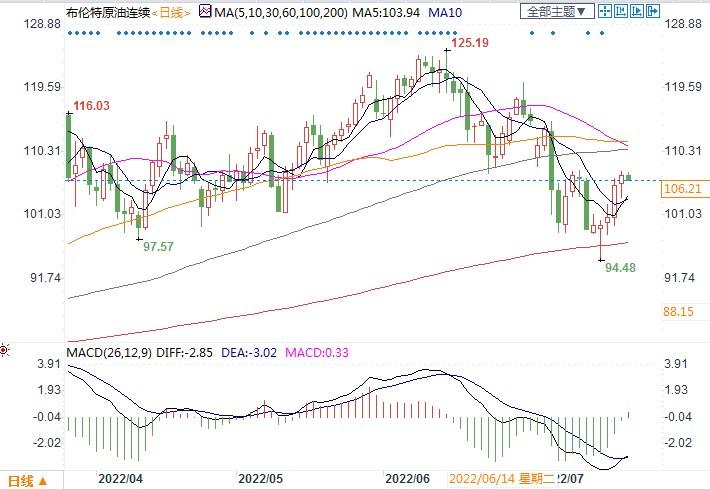Click the 116.03 red price label
Screen dimensions: 710x489
(90, 105)
